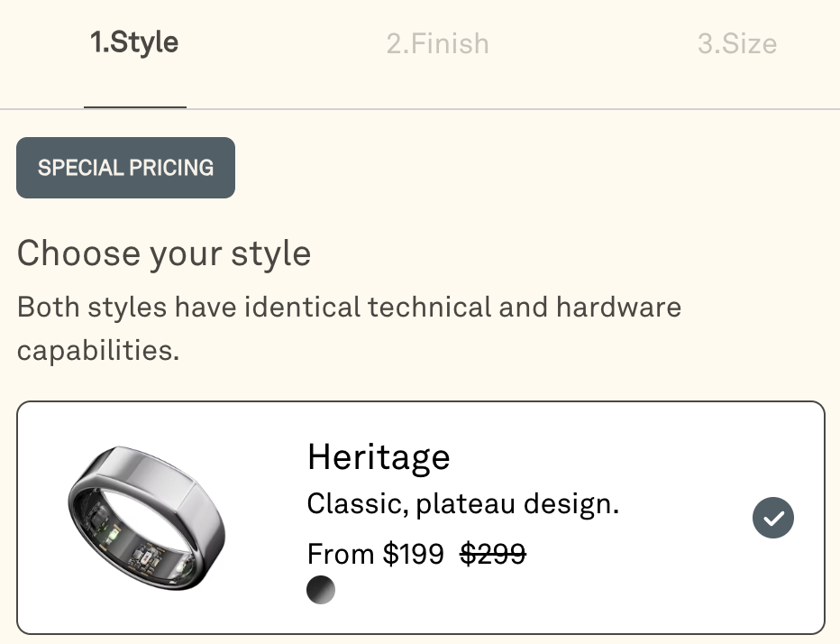This screenshot has width=840, height=644.
Task: Click the word "PRICING" on the badge
Action: 171,168
